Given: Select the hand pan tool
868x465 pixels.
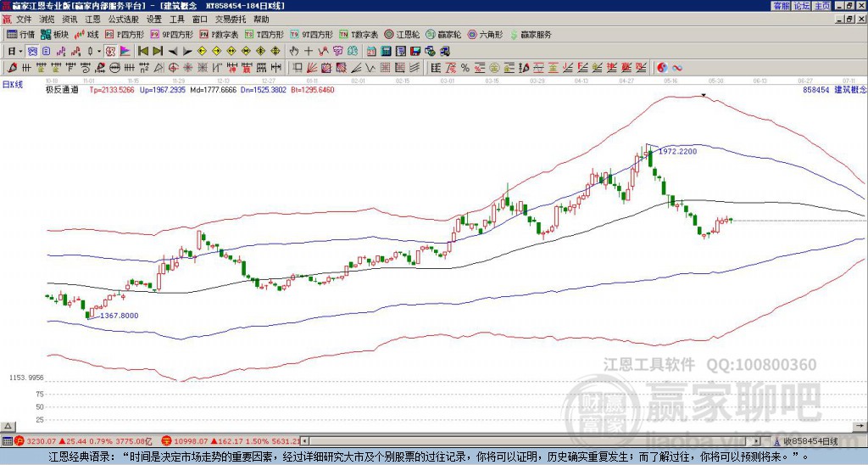Looking at the screenshot, I should pos(294,52).
